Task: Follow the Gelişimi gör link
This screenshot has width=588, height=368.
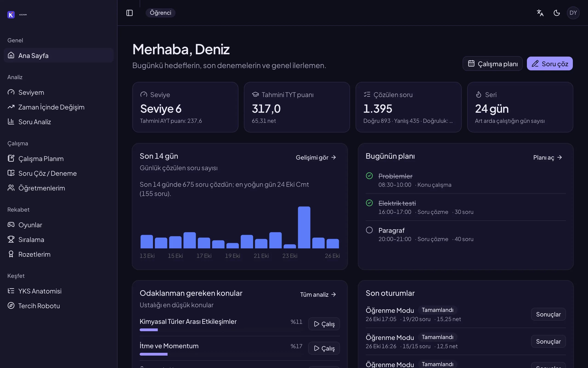Action: [316, 158]
